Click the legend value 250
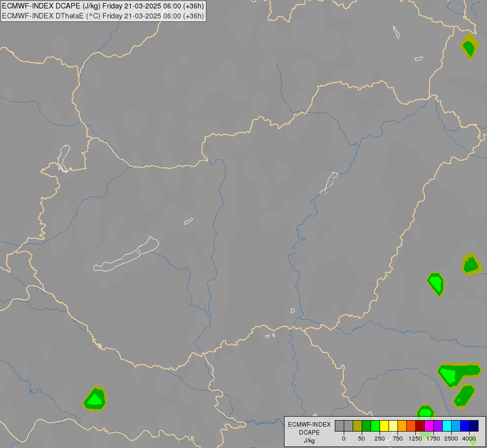Viewport: 487px width, 448px height. click(x=380, y=439)
